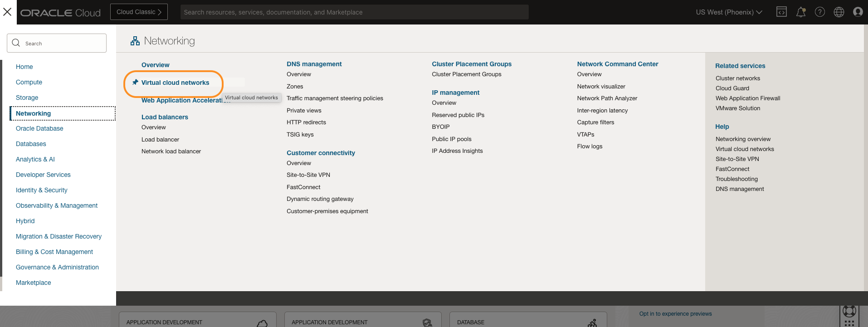
Task: Click the search magnifier icon in sidebar
Action: [x=16, y=43]
